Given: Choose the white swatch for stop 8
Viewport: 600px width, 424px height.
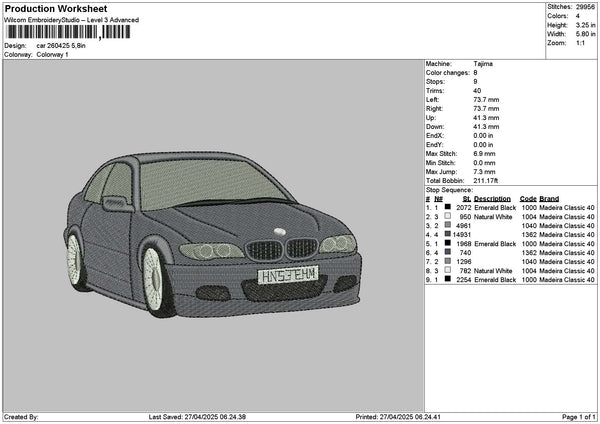Looking at the screenshot, I should click(x=447, y=271).
